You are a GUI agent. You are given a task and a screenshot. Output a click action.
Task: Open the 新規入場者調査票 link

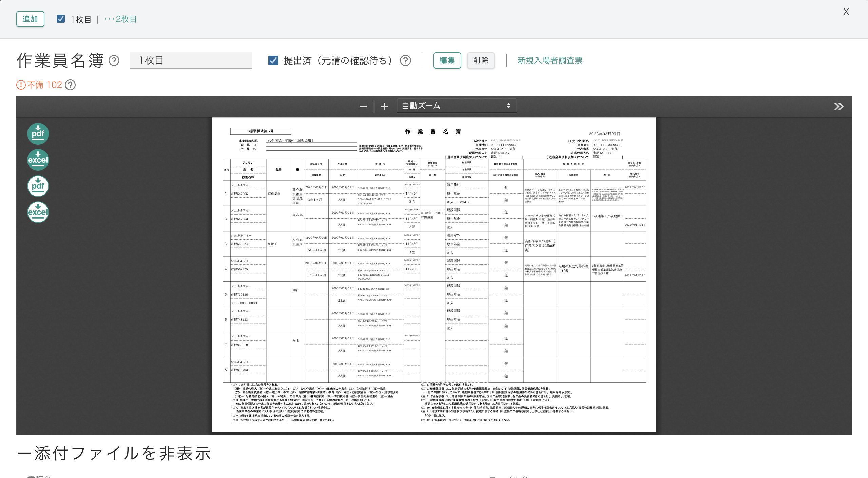(x=550, y=60)
